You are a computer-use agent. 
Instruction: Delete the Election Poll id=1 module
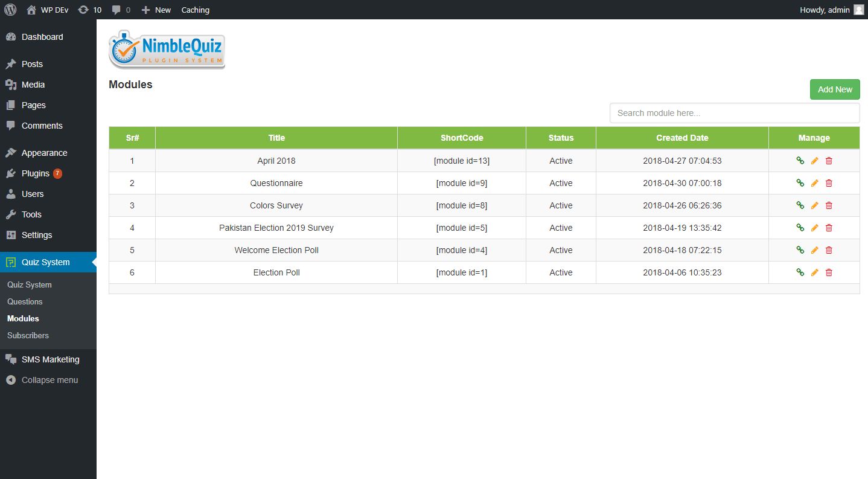click(829, 272)
